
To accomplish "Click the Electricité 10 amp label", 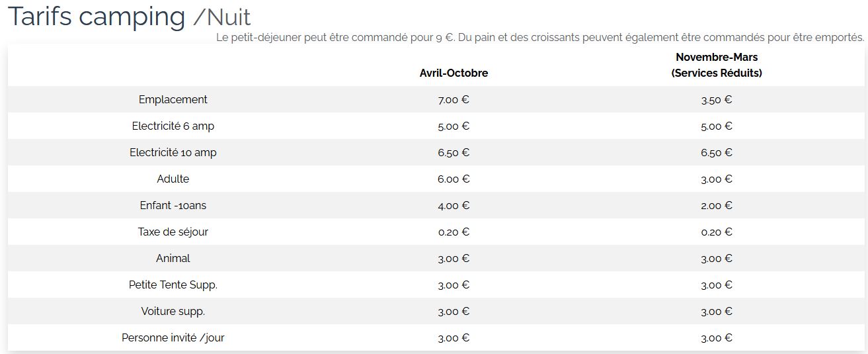I will coord(173,152).
